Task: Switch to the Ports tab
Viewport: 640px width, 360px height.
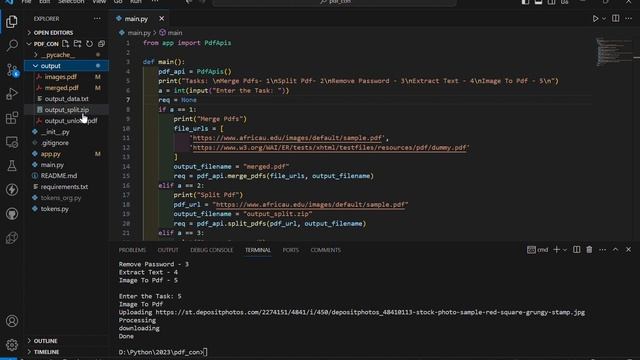Action: coord(291,250)
